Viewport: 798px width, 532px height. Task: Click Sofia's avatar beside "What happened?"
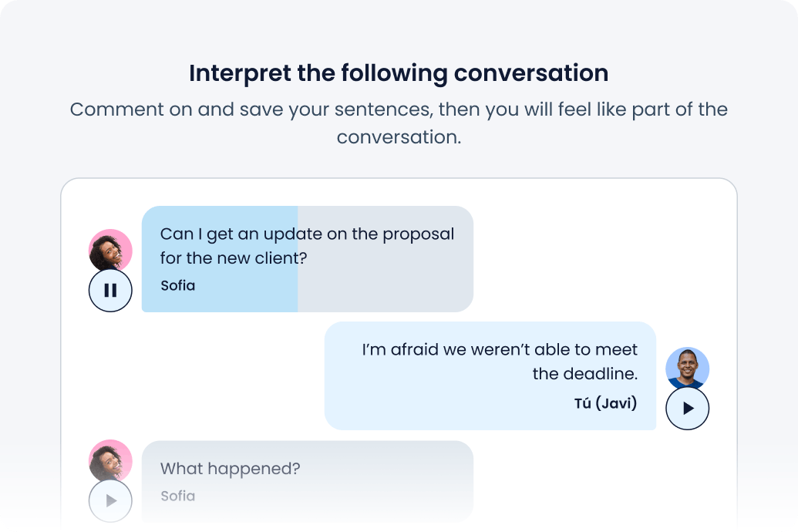click(111, 460)
